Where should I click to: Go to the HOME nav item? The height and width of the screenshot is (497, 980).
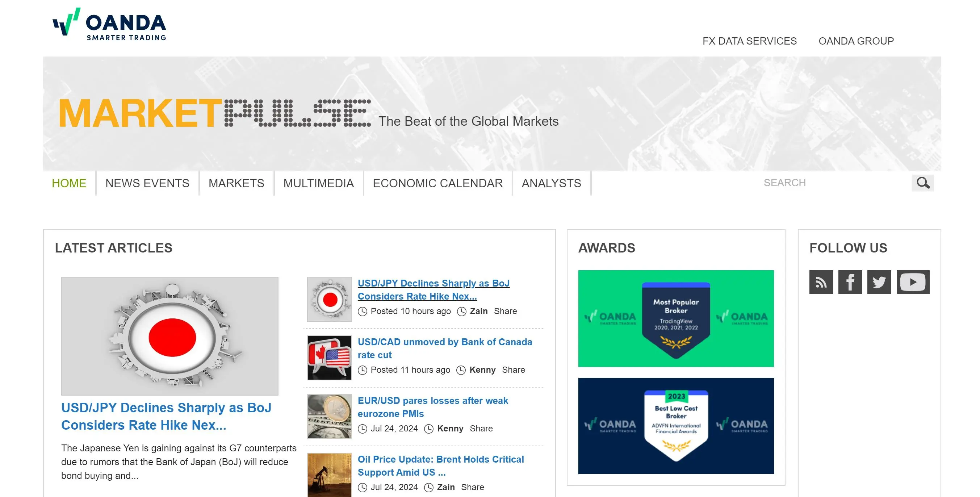(69, 183)
